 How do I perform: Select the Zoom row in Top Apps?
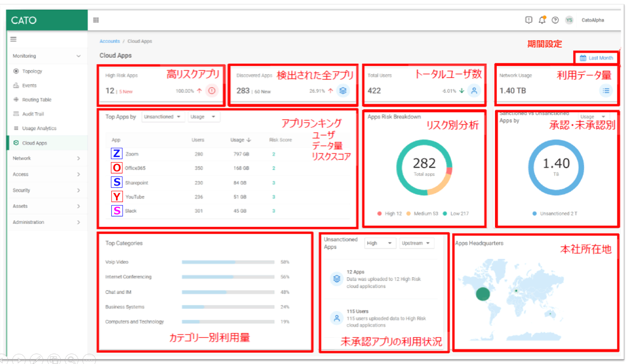coord(227,154)
